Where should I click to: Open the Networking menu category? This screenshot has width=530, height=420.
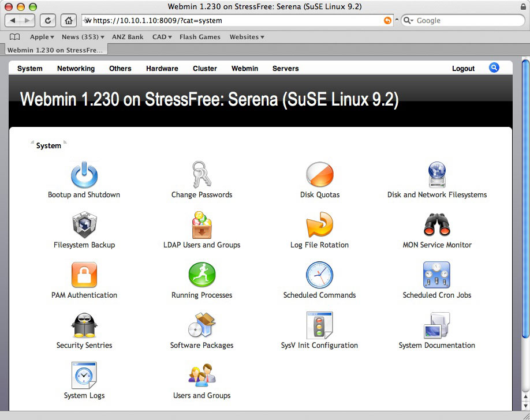tap(76, 68)
